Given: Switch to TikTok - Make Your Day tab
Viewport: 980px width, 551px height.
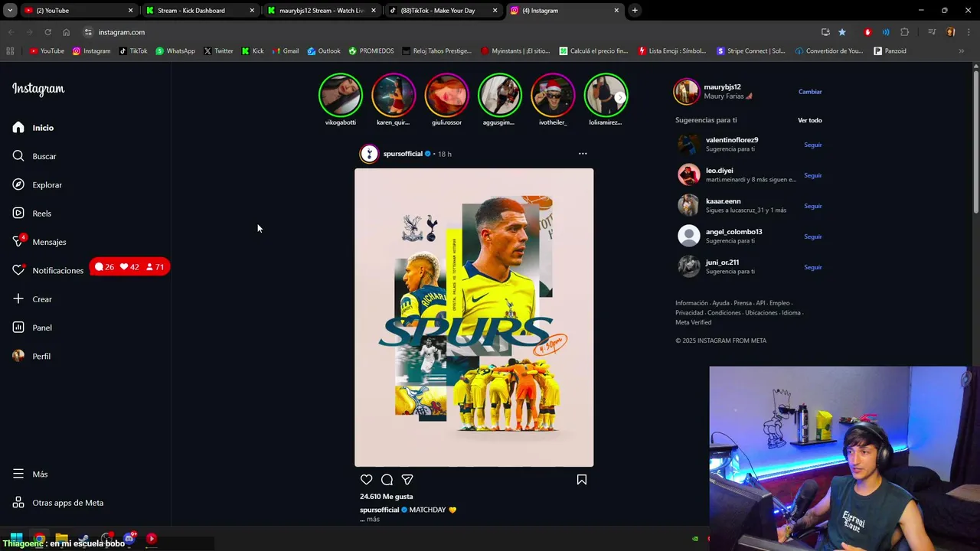Looking at the screenshot, I should pos(443,11).
